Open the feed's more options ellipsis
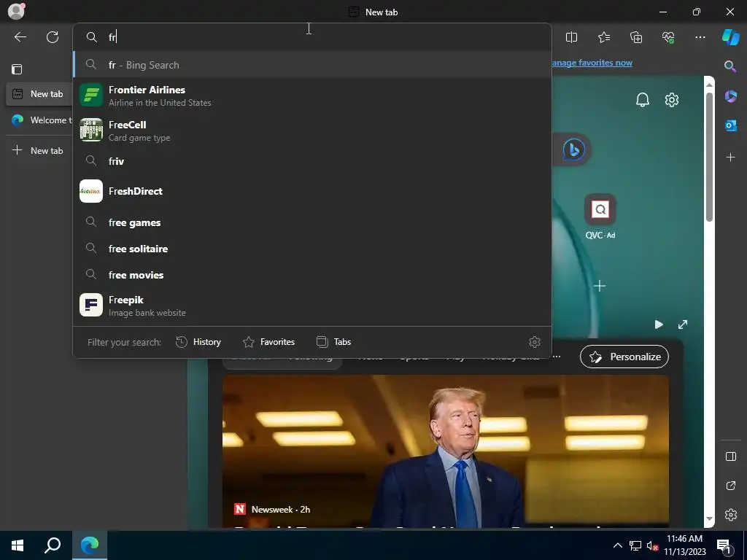The width and height of the screenshot is (747, 560). tap(557, 357)
